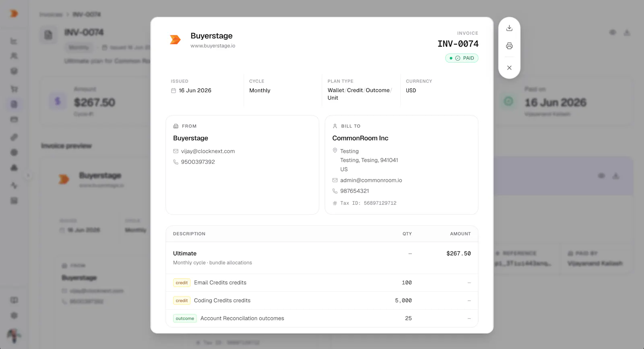Click the Buyerstage app logo in the sidebar
Screen dimensions: 644x349
pos(14,14)
